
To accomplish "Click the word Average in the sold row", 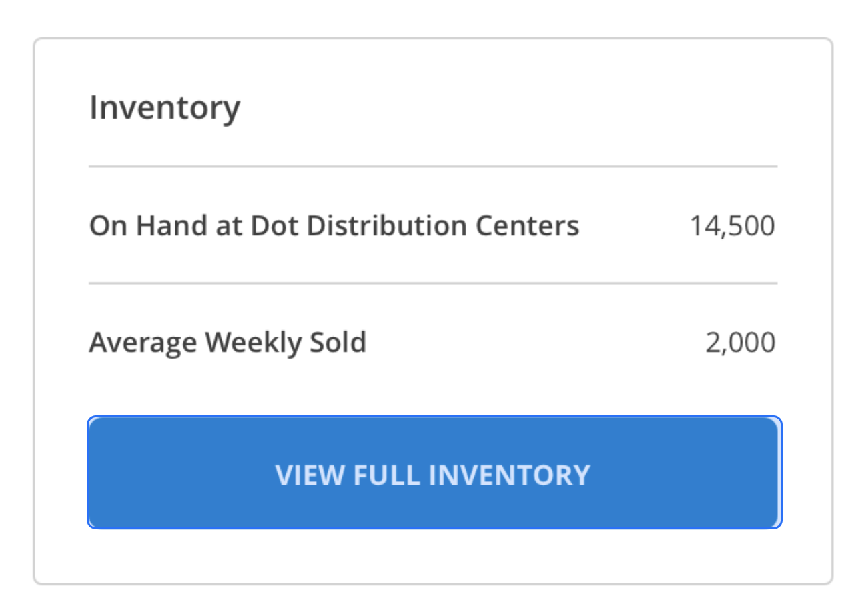I will [143, 343].
